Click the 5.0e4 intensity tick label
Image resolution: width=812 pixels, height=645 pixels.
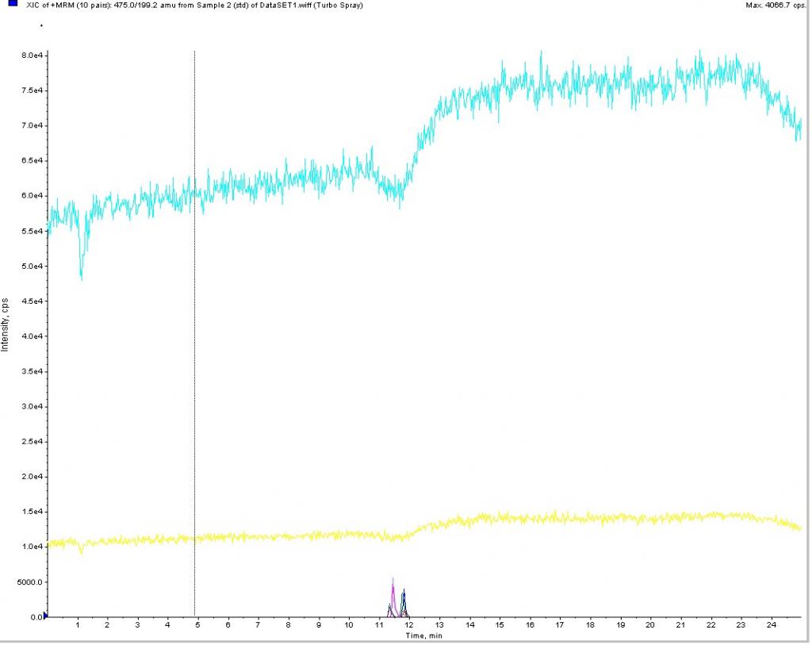click(x=32, y=267)
